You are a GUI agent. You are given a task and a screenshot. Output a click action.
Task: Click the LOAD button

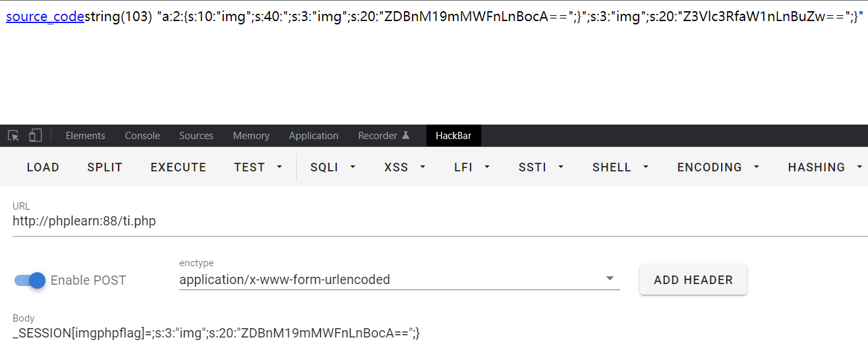point(43,167)
